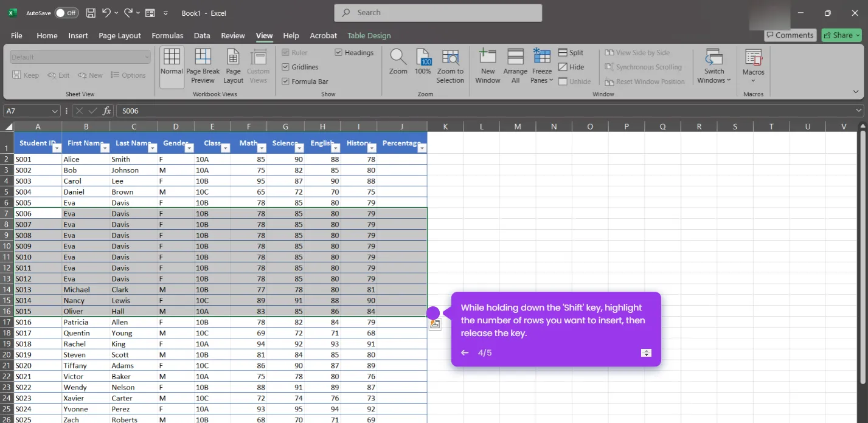Click the Acrobat tab

tap(323, 35)
